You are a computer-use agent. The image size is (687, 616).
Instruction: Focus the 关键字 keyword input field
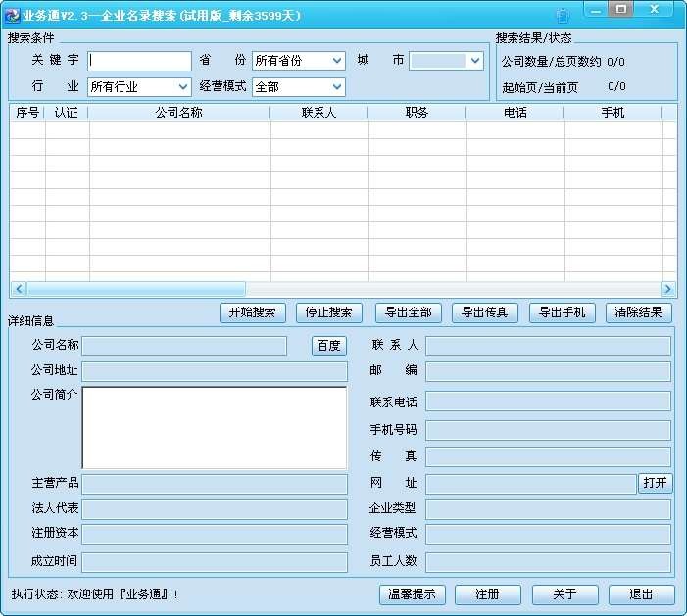pyautogui.click(x=140, y=61)
